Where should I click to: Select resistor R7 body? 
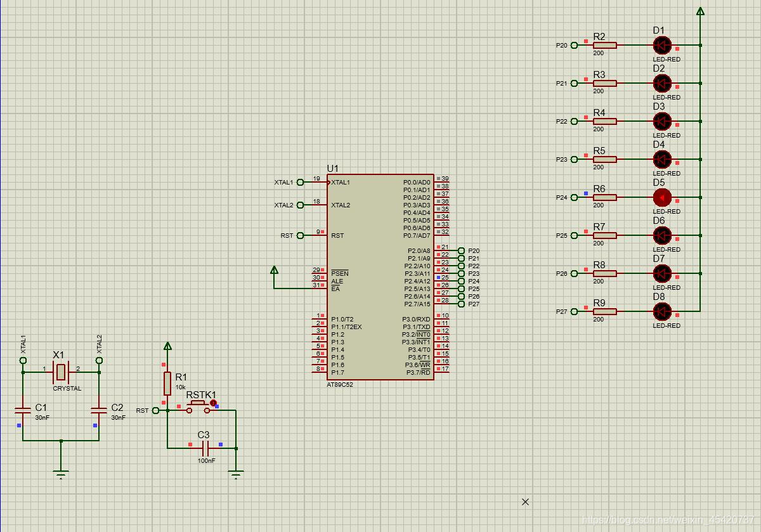click(604, 235)
